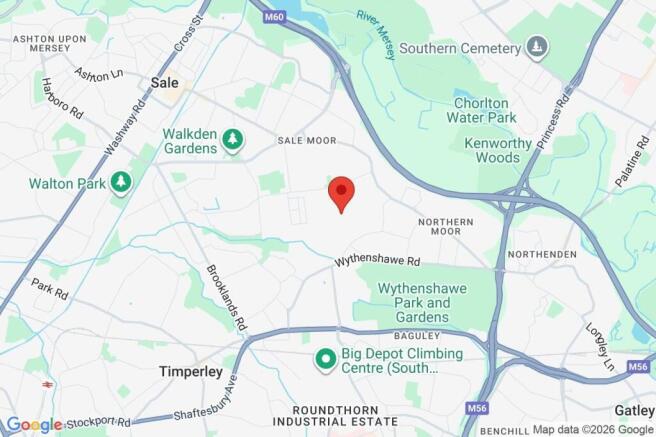
Task: Click the Wythenshawe Park and Gardens label
Action: [x=422, y=303]
